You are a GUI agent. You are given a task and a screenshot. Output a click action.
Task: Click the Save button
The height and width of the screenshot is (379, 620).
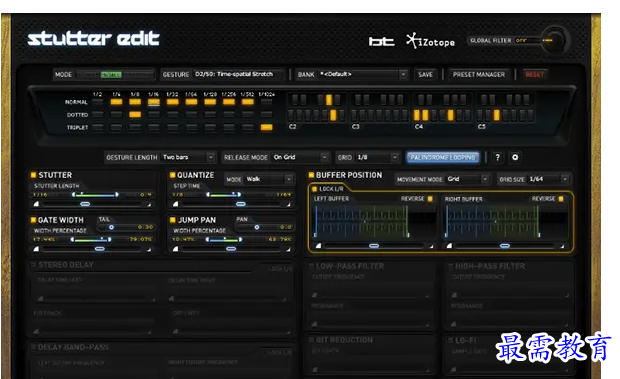[425, 74]
